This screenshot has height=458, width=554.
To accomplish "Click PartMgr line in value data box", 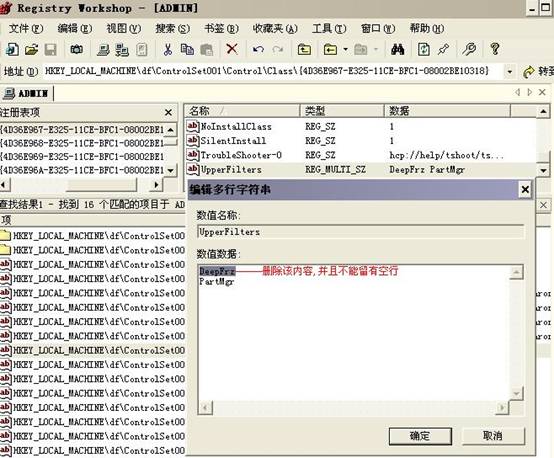I will click(x=217, y=282).
